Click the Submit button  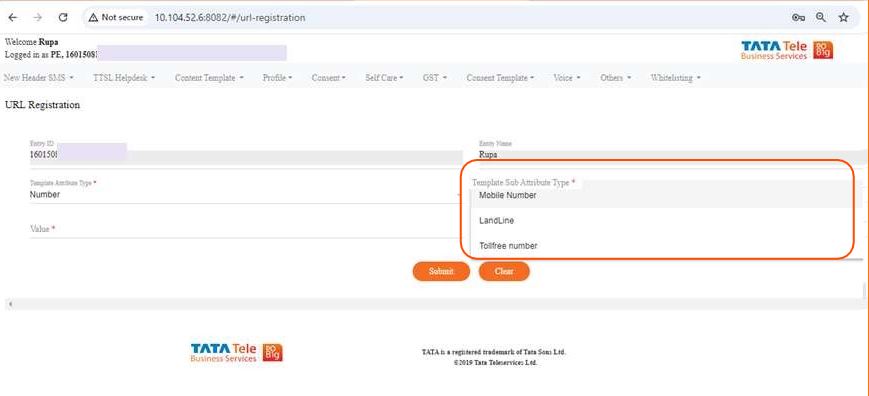[441, 271]
